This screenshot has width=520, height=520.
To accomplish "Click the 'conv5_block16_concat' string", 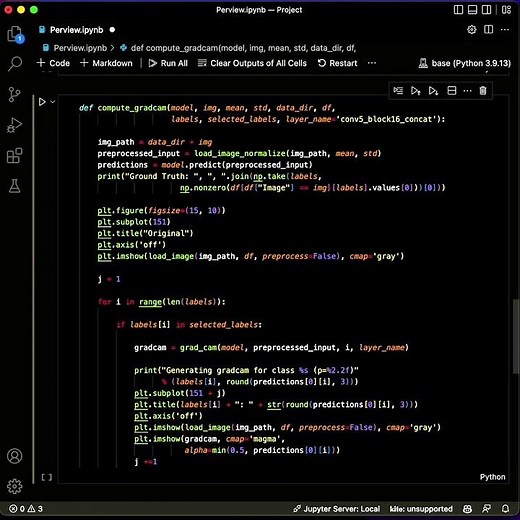I will [x=386, y=119].
